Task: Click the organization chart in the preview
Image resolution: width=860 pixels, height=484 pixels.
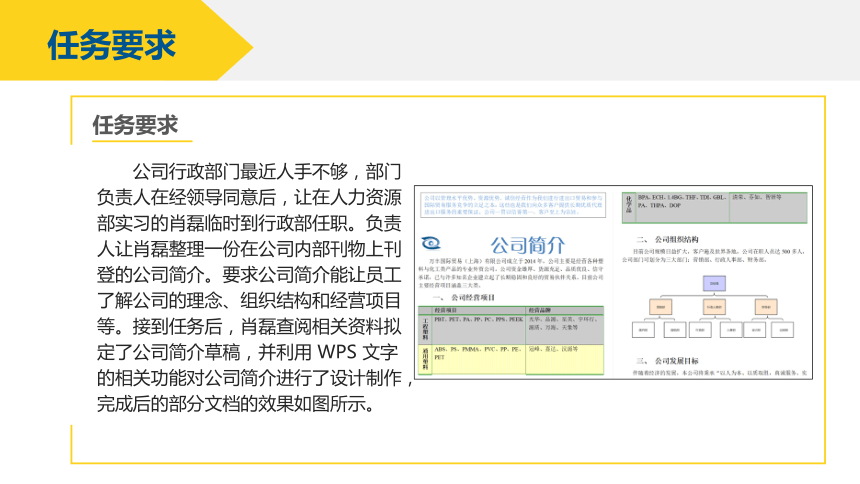Action: [713, 307]
